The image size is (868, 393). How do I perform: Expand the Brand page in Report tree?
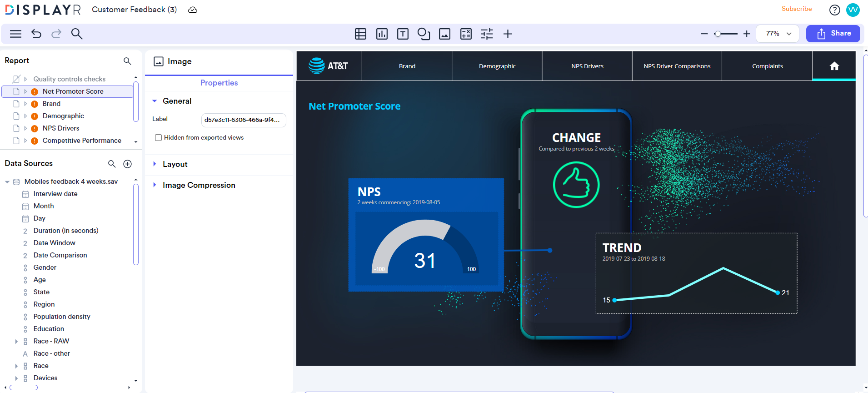tap(25, 104)
